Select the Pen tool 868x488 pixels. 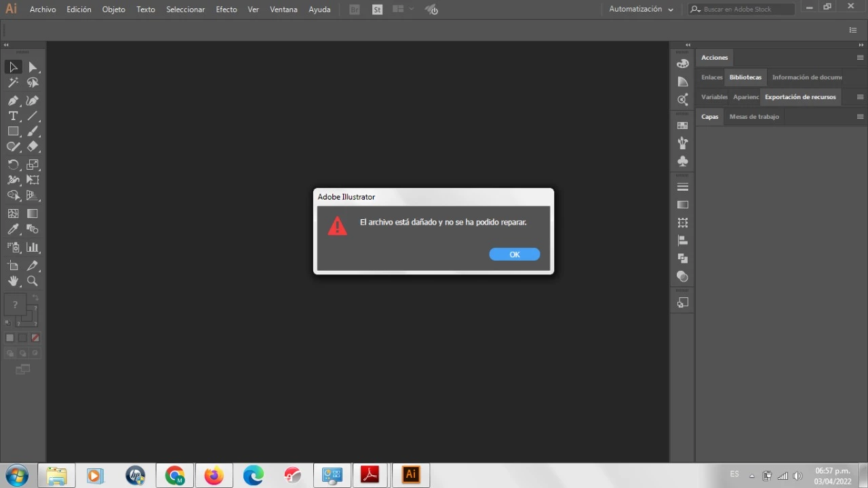coord(13,100)
